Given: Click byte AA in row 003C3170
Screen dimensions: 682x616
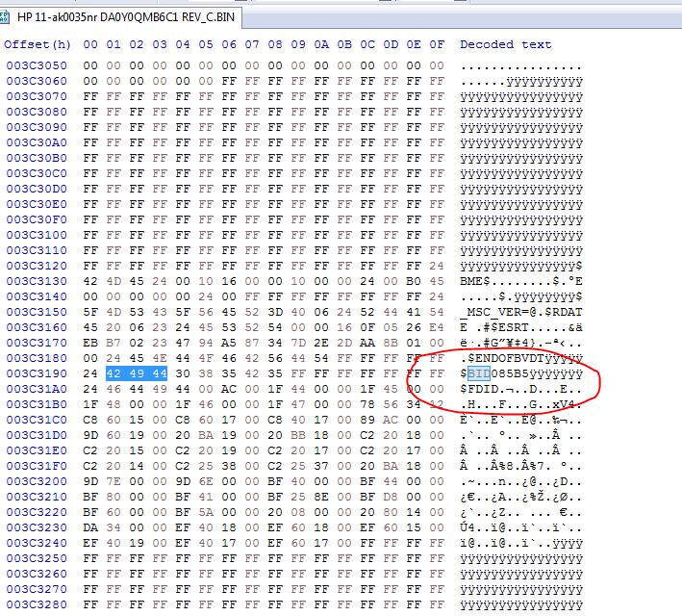Looking at the screenshot, I should pos(367,343).
